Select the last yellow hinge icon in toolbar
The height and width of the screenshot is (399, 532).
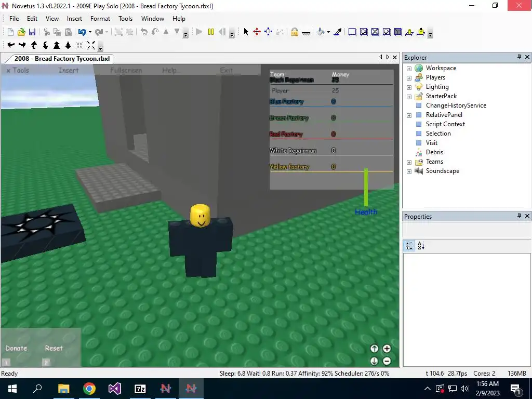421,32
